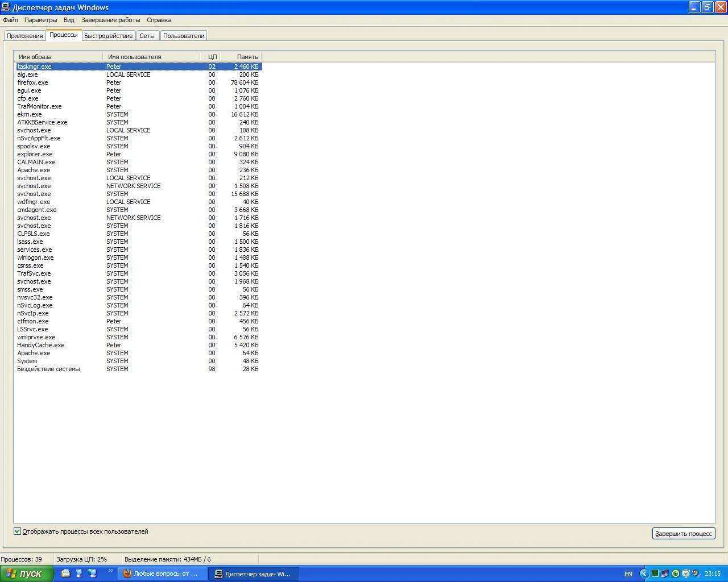728x582 pixels.
Task: Open the пуск Start menu
Action: 27,573
